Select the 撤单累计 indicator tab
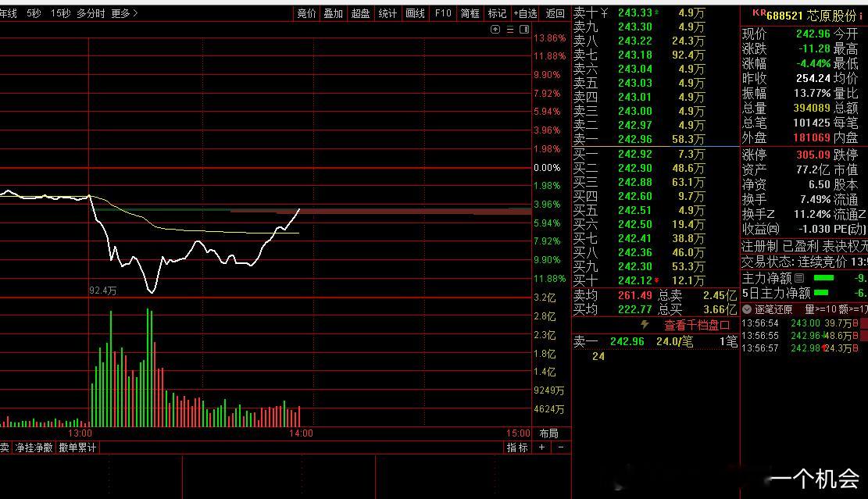The height and width of the screenshot is (499, 868). (77, 447)
